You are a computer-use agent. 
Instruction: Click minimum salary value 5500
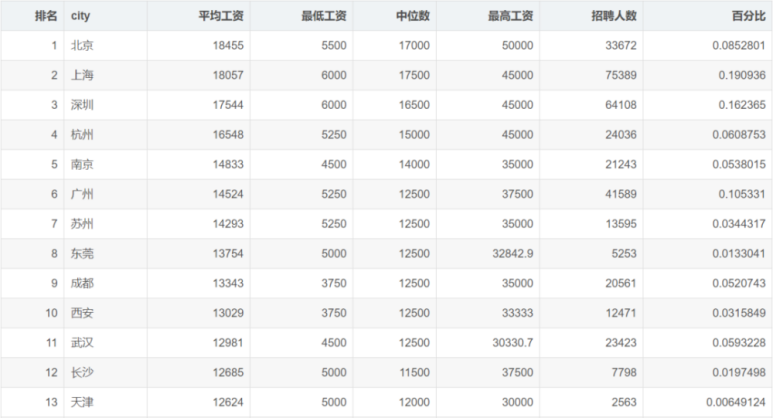(x=334, y=45)
